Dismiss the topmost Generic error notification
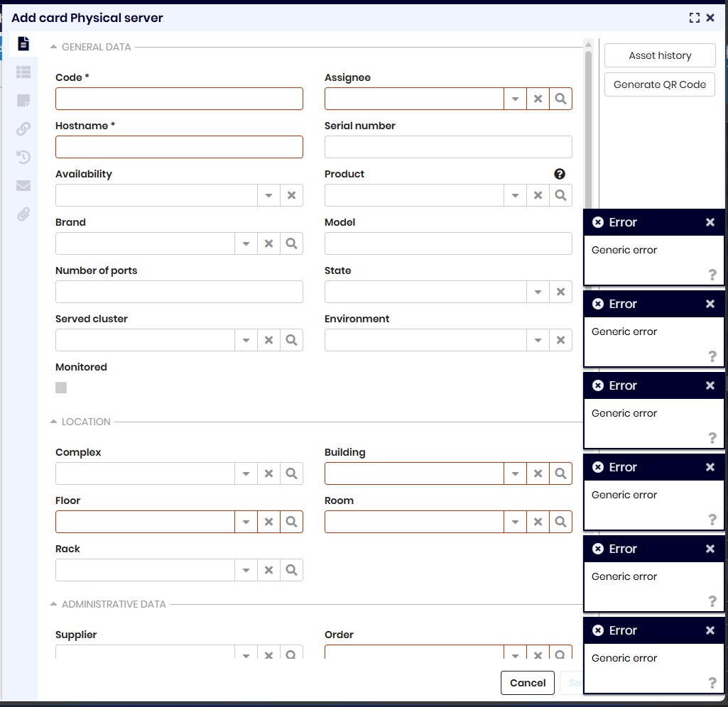This screenshot has width=728, height=707. point(710,222)
